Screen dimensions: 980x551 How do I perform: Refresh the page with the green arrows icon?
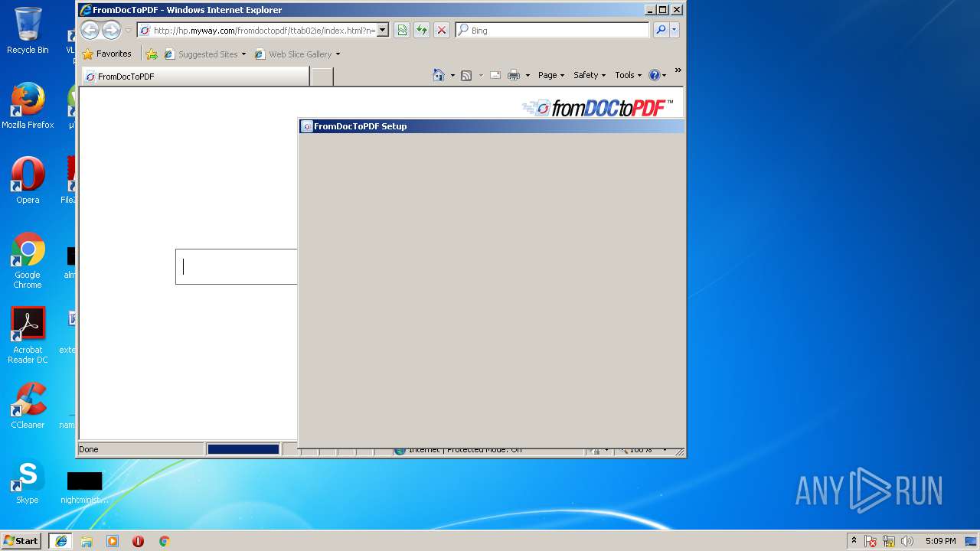tap(422, 31)
